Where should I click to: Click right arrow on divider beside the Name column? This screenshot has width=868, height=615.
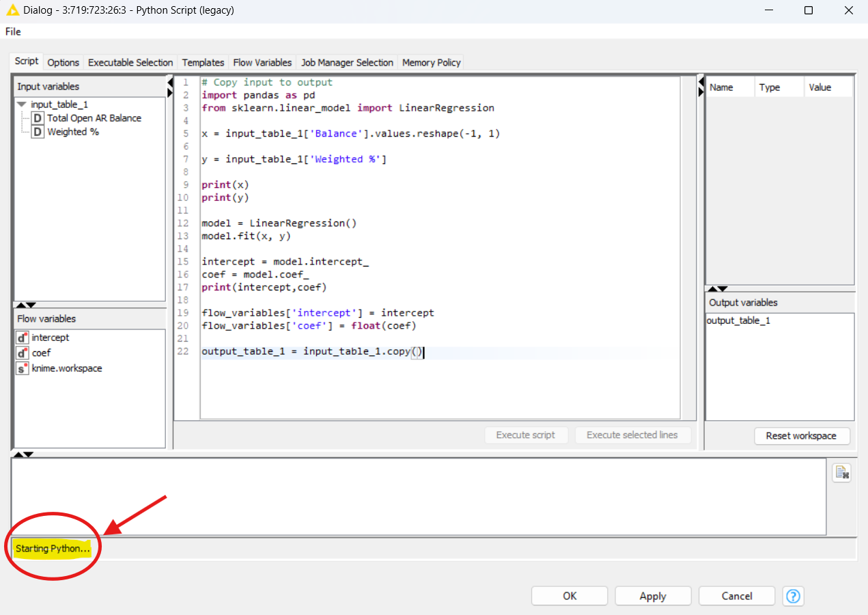[x=701, y=92]
